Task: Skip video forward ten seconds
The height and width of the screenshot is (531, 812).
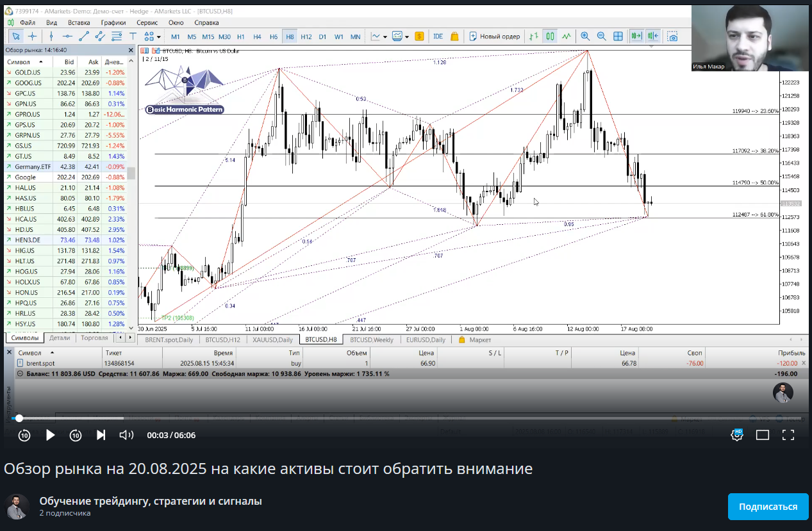Action: pos(75,435)
